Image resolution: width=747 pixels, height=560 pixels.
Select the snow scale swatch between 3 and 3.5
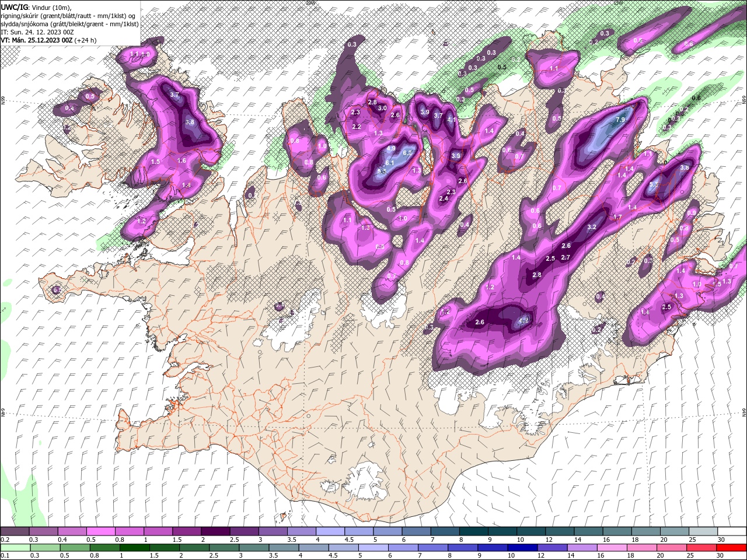(273, 531)
